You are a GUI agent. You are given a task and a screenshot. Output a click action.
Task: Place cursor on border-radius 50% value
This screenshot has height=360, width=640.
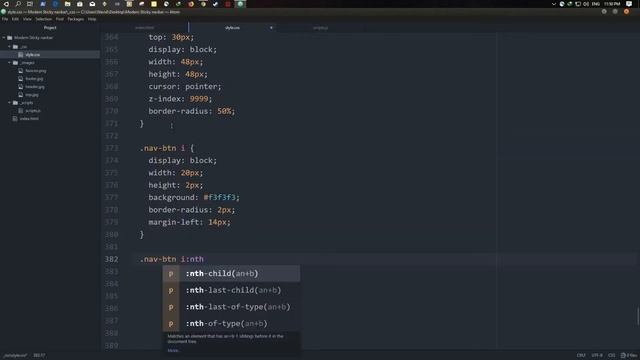(x=224, y=111)
